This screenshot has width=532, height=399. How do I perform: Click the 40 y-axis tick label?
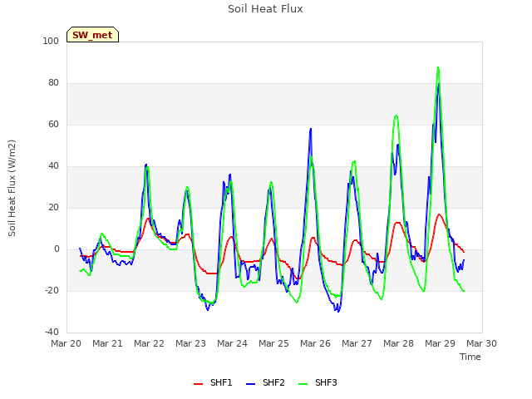pos(53,166)
